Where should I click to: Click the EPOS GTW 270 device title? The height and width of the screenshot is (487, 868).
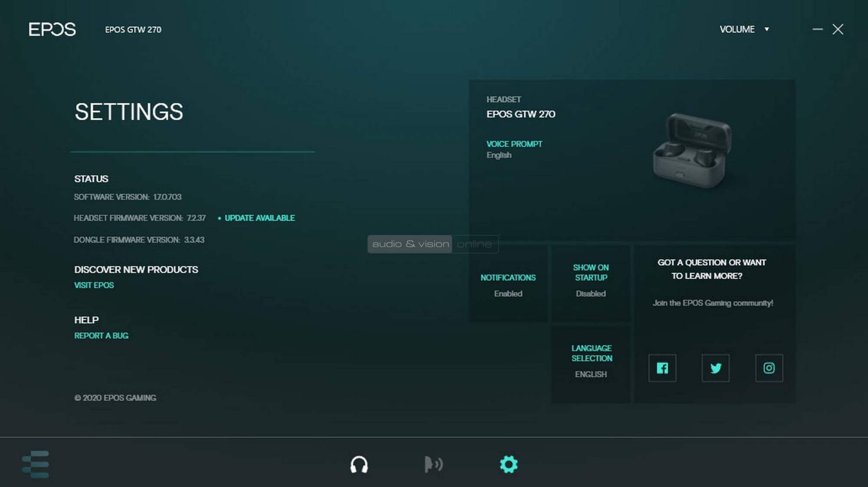pos(133,29)
